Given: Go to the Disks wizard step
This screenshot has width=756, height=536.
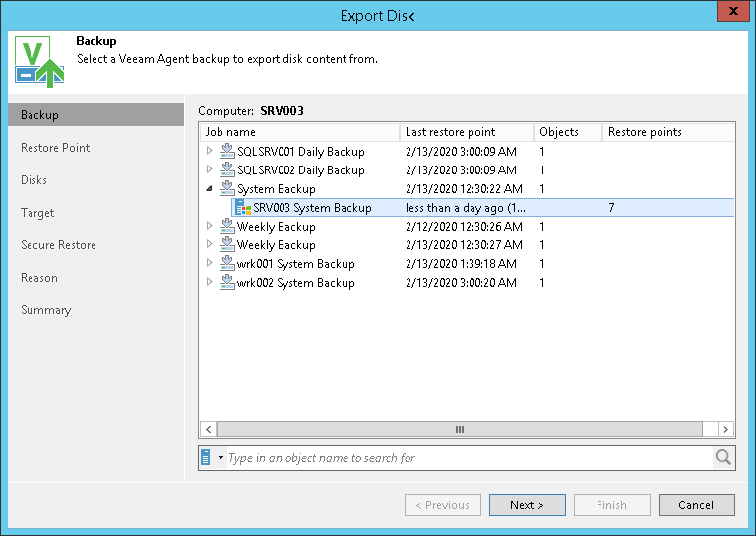Looking at the screenshot, I should [33, 180].
